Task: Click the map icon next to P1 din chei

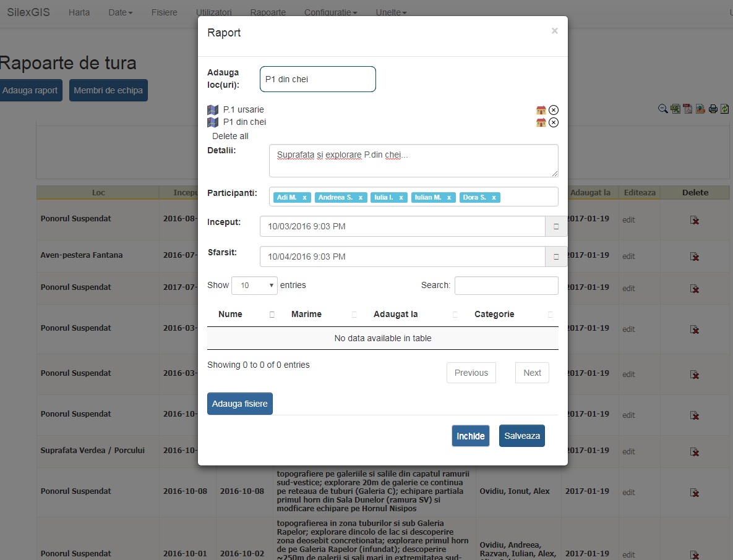Action: [213, 122]
